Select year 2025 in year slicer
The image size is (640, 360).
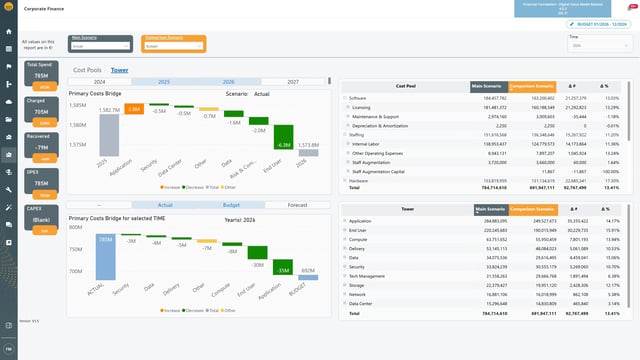(164, 82)
